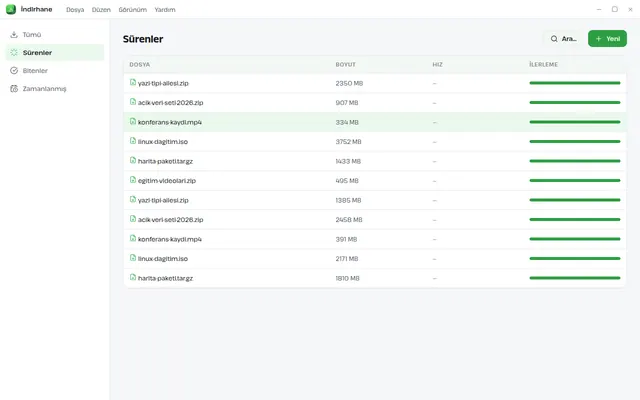Open Bitenler via its checkmark icon
This screenshot has width=640, height=400.
(x=14, y=71)
